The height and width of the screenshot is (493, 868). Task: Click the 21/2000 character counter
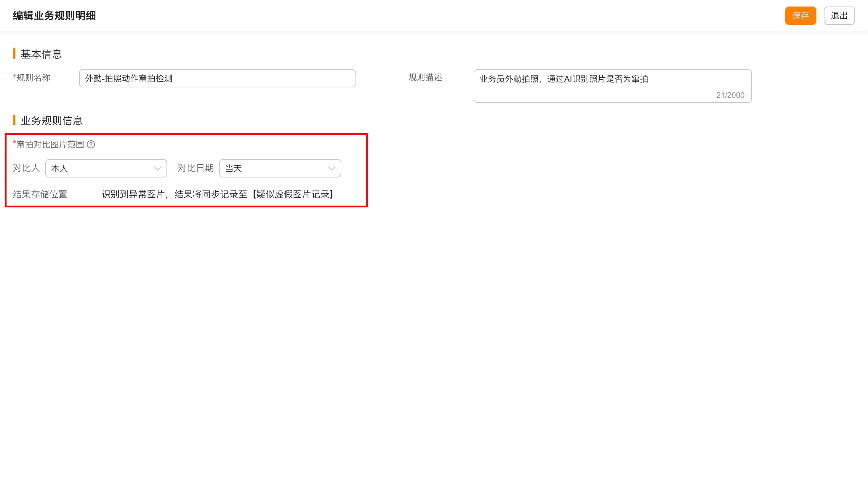click(730, 95)
